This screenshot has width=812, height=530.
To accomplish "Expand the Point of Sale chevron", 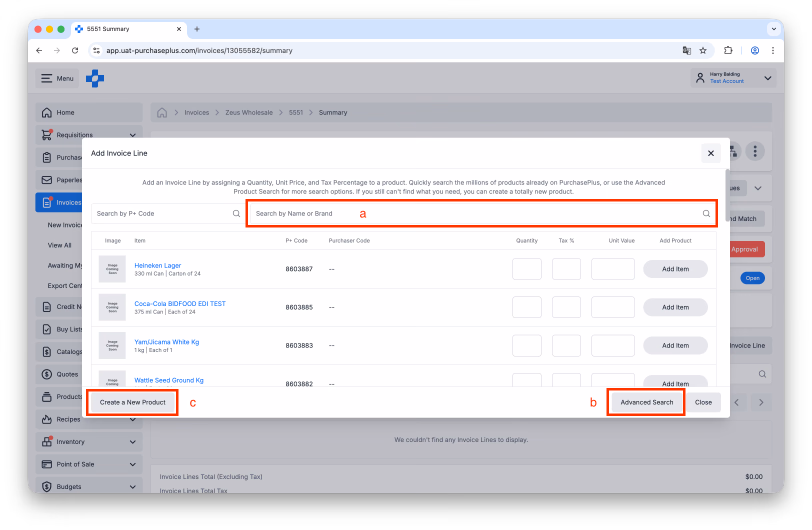I will (x=132, y=464).
